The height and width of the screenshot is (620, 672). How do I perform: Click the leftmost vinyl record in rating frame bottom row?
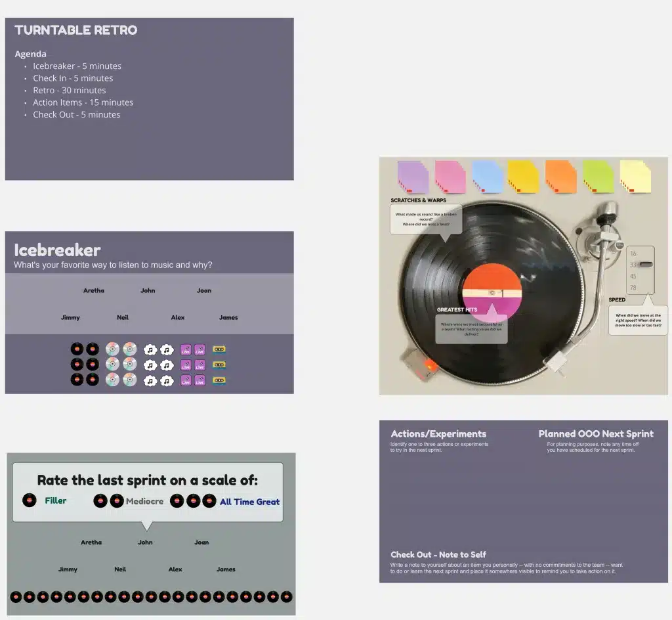[x=16, y=597]
